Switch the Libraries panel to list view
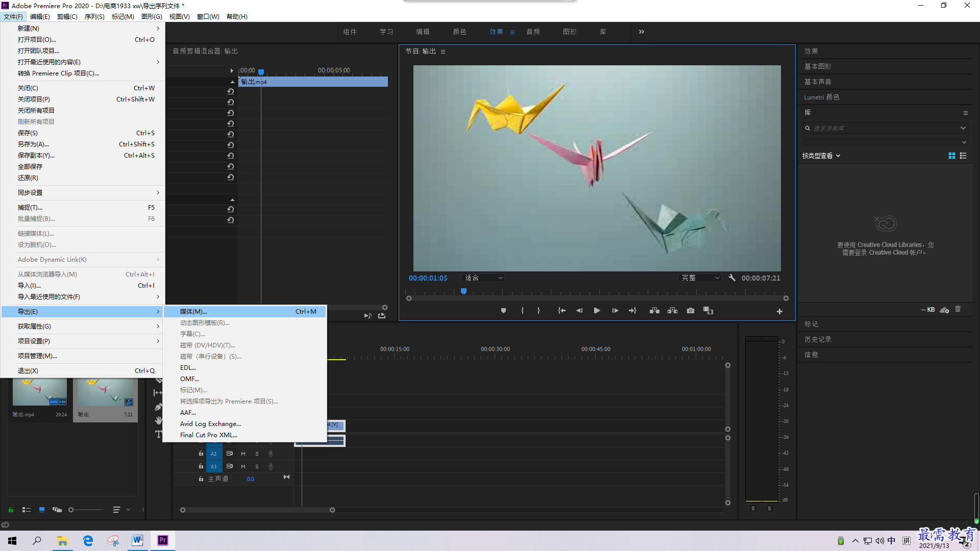Viewport: 980px width, 551px height. [963, 156]
